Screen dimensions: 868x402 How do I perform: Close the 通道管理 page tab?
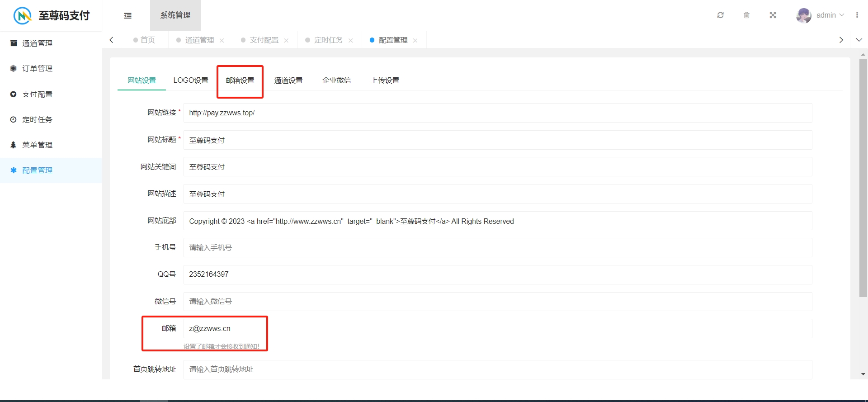click(x=222, y=41)
